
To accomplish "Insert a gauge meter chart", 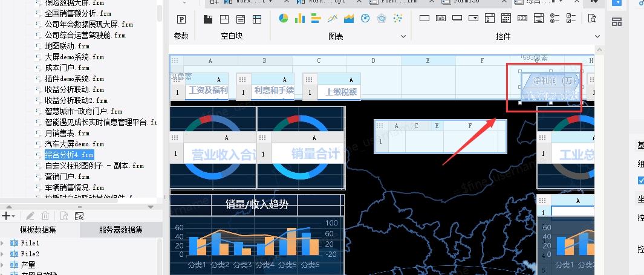I will coord(365,18).
